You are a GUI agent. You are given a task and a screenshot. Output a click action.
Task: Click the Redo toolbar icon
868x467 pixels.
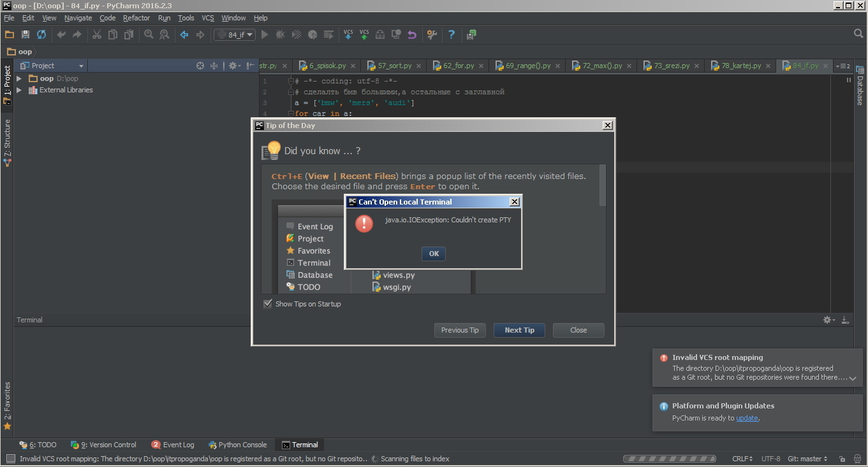point(77,34)
